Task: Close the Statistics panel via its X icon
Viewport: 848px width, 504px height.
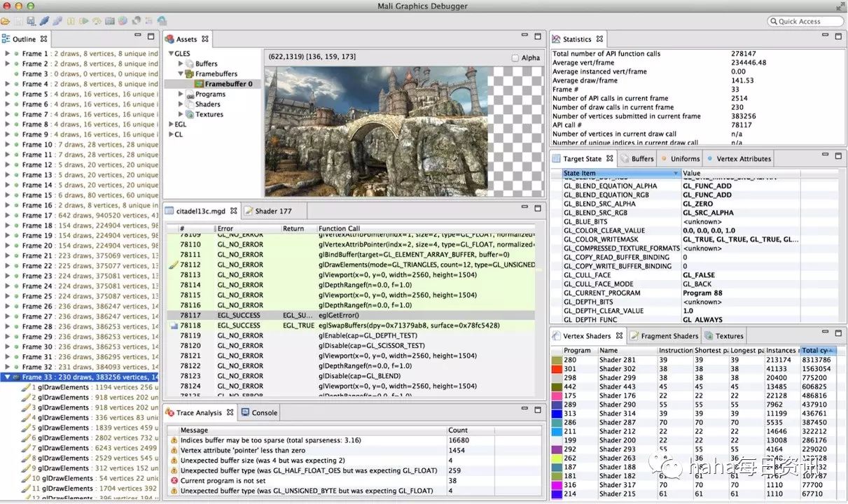Action: (x=599, y=39)
